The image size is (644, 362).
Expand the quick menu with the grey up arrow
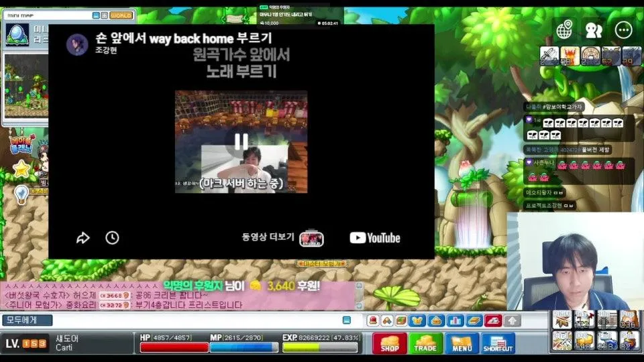(x=512, y=320)
